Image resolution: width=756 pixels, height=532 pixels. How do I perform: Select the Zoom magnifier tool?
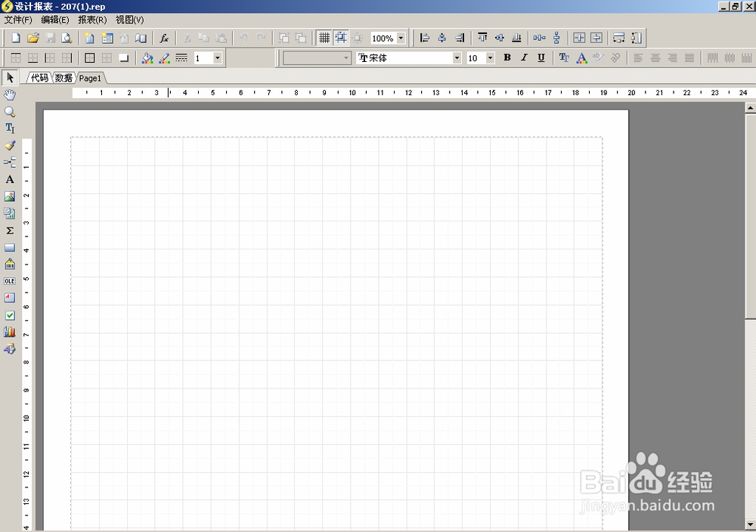tap(10, 112)
